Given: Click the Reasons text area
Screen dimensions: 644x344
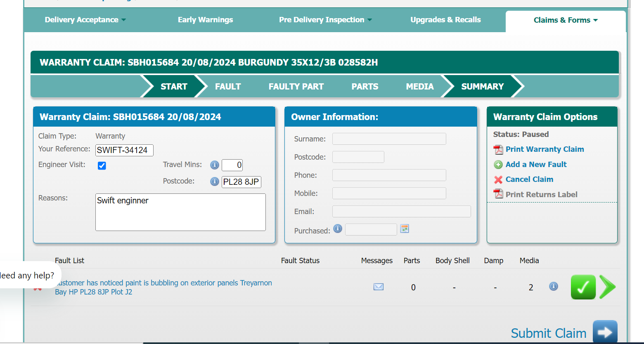Looking at the screenshot, I should [x=180, y=212].
